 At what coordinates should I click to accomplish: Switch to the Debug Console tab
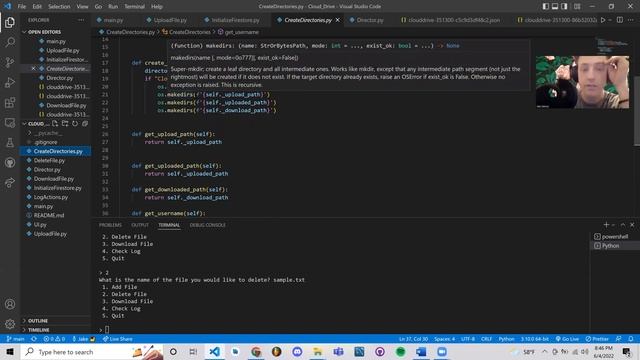208,225
